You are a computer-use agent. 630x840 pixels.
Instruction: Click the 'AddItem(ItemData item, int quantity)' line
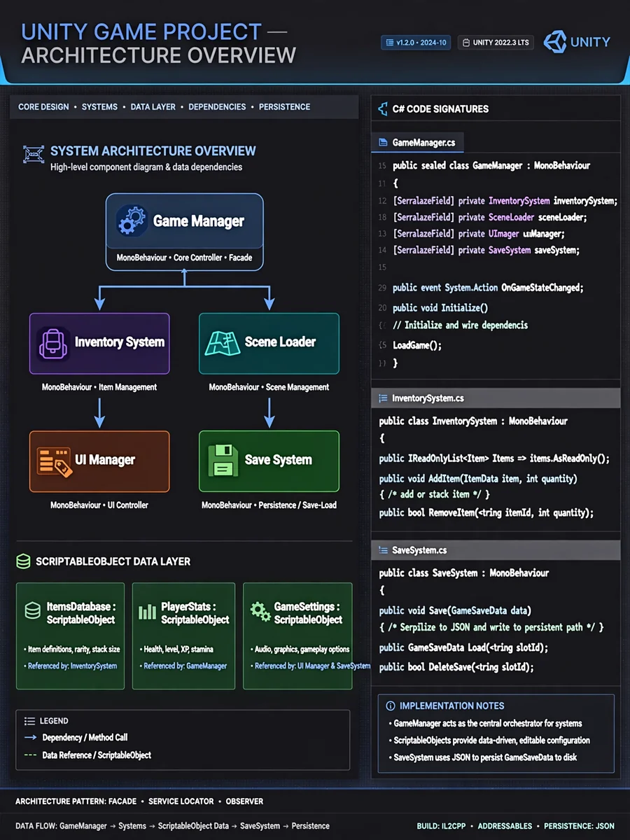478,479
